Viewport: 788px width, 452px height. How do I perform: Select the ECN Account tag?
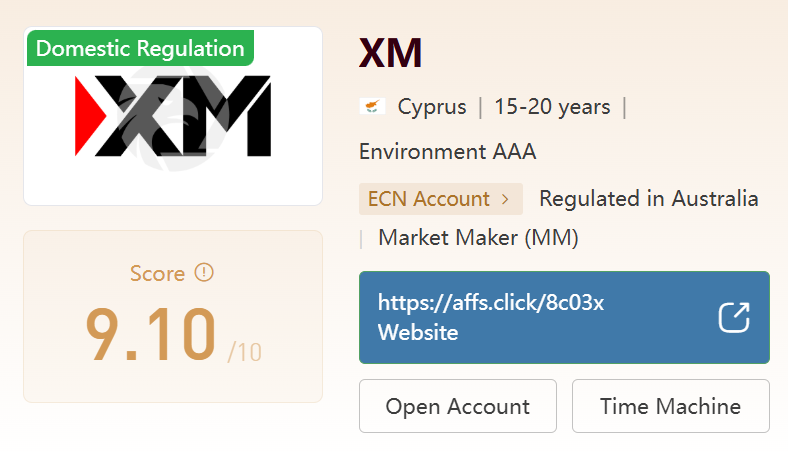[430, 199]
